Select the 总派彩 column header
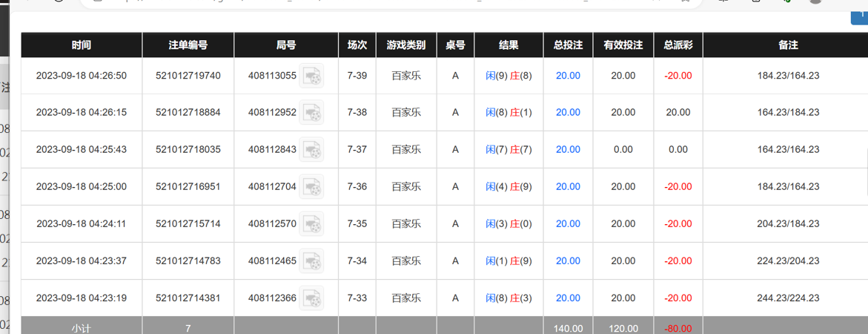Screen dimensions: 868x334 [677, 45]
